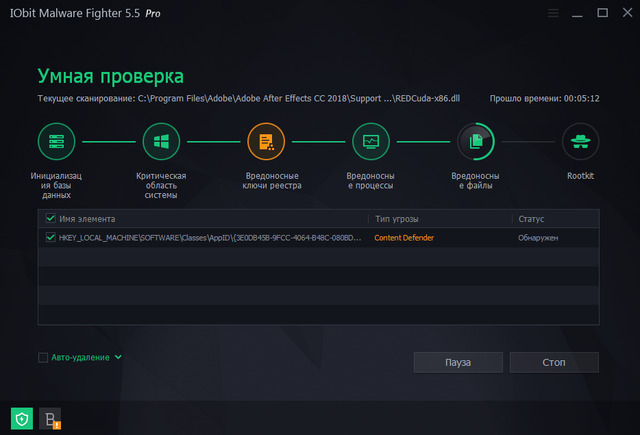Toggle the select-all checkbox in table header
This screenshot has height=435, width=640.
(51, 218)
